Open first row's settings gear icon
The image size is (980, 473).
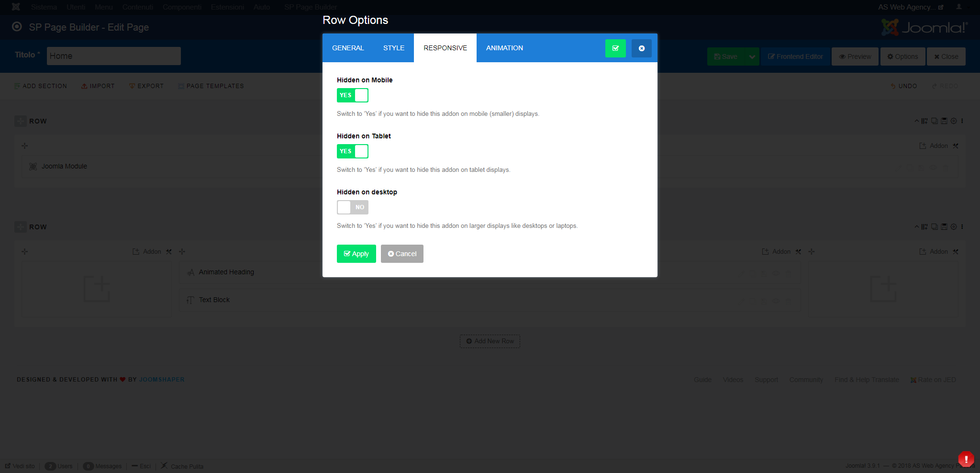954,121
